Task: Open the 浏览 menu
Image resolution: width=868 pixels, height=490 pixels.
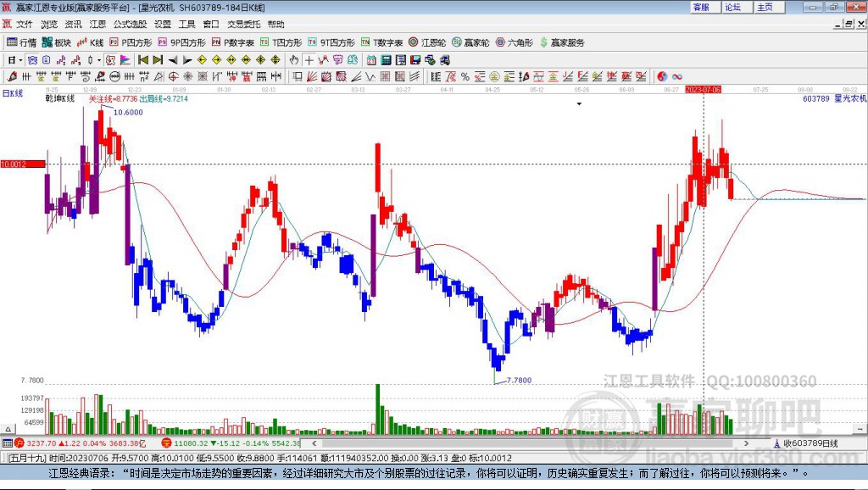Action: click(48, 24)
